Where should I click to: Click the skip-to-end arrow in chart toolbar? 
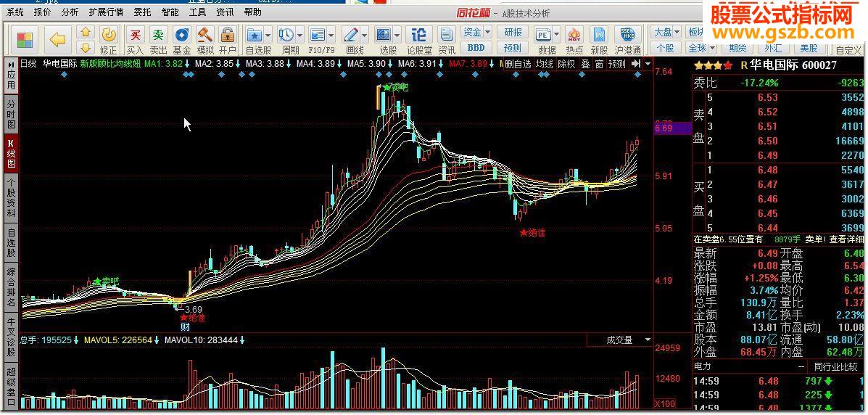pos(636,64)
